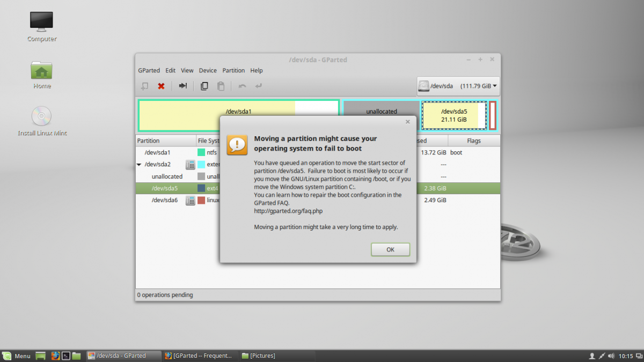Click the Undo last operation icon
Screen dimensions: 644x362
point(242,86)
